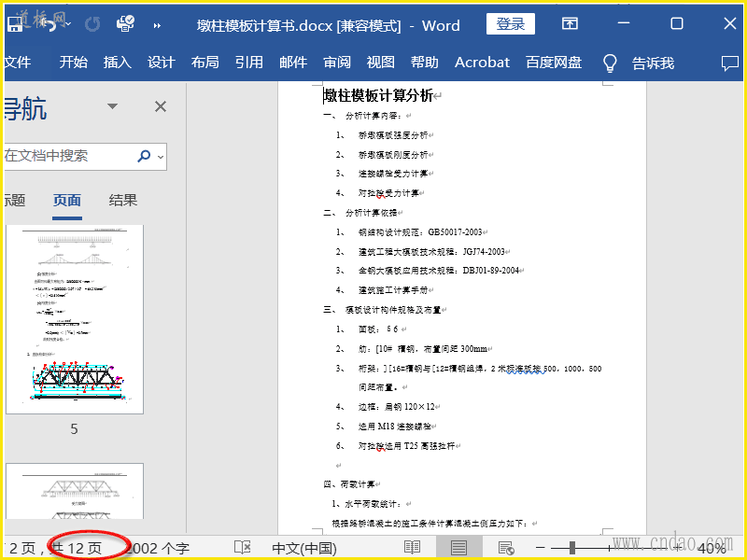Viewport: 747px width, 560px height.
Task: Switch to Print Layout view icon
Action: coord(458,548)
